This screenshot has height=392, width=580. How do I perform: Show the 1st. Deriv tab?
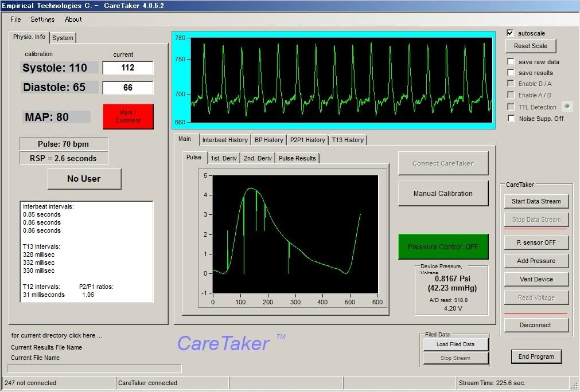coord(223,158)
